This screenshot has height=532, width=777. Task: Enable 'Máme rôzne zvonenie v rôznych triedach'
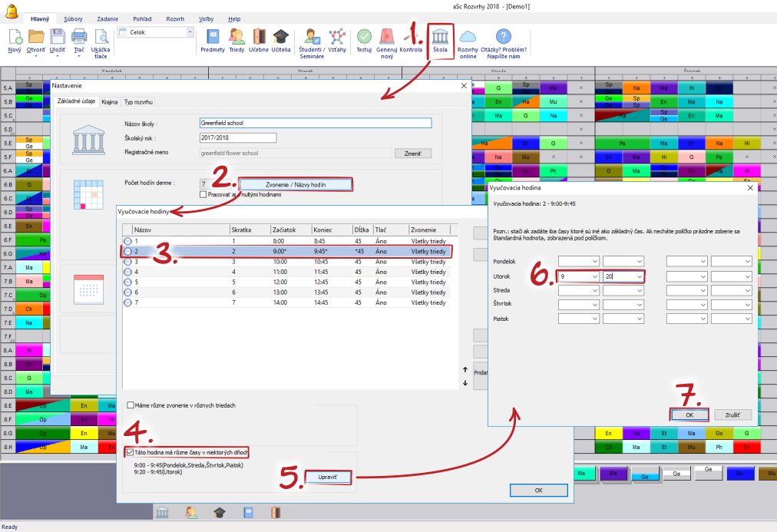click(x=129, y=405)
